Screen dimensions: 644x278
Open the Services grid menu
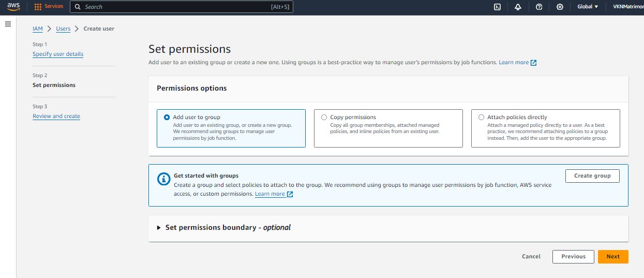coord(49,7)
